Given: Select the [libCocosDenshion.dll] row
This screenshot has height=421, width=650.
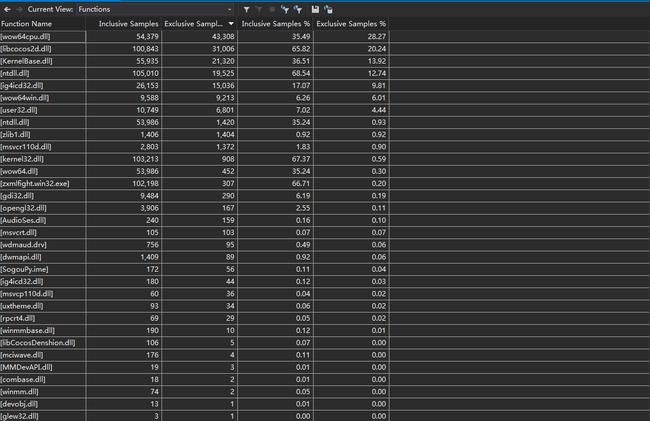Looking at the screenshot, I should [x=194, y=343].
